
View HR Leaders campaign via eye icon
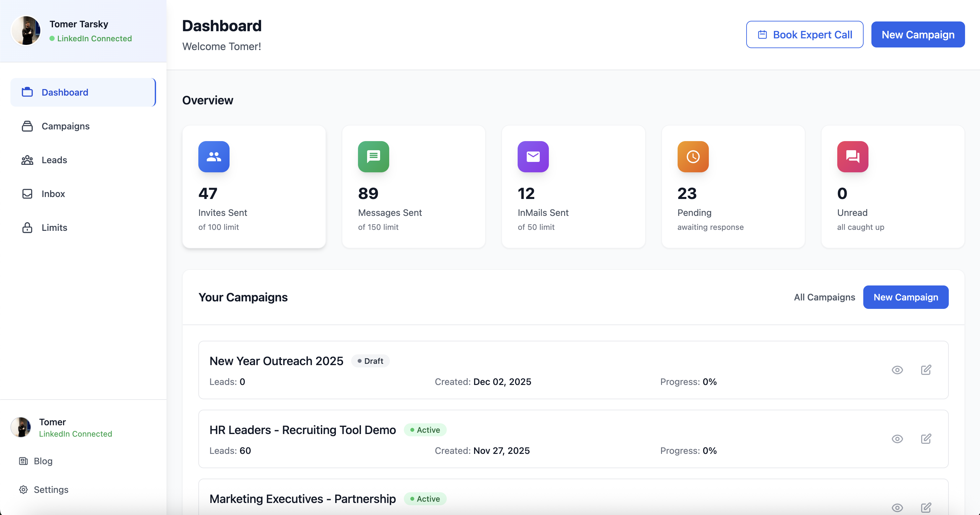[x=897, y=439]
